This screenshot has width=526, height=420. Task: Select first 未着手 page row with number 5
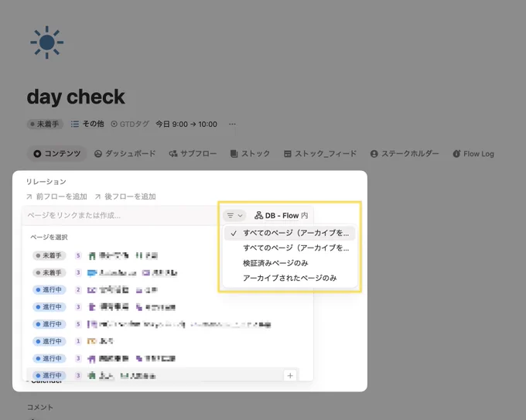(x=162, y=255)
